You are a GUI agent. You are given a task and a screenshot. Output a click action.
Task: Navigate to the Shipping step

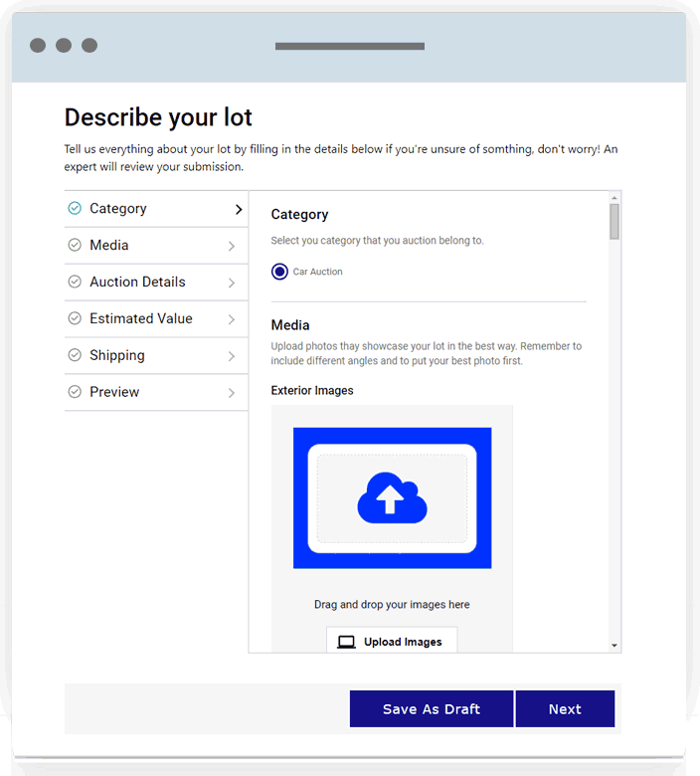[x=156, y=355]
